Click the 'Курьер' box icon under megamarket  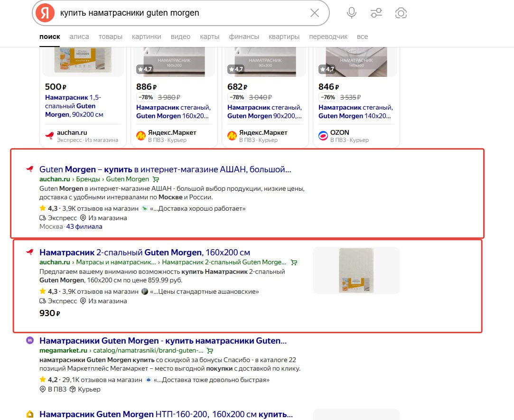coord(73,390)
